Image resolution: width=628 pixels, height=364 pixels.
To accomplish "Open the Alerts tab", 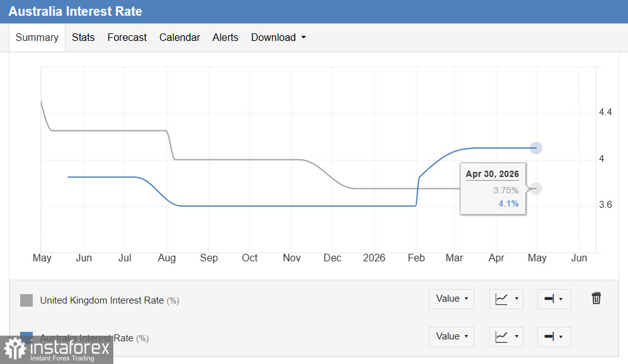I will [x=225, y=38].
